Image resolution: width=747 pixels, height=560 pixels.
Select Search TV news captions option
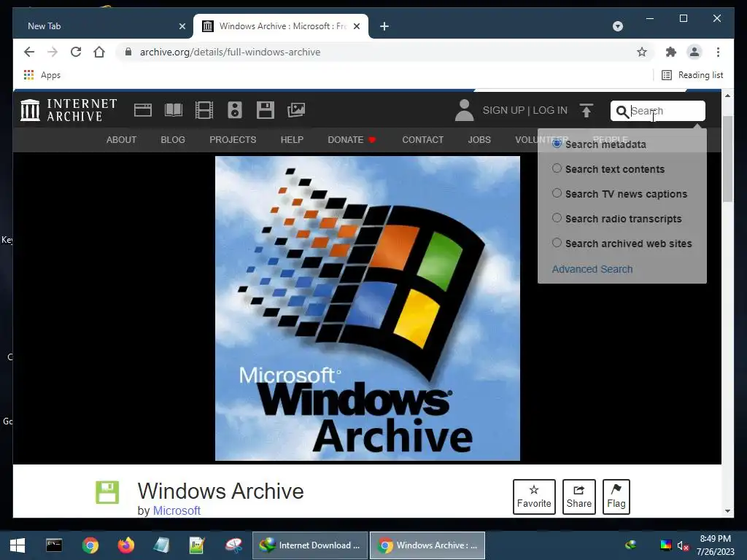(557, 193)
